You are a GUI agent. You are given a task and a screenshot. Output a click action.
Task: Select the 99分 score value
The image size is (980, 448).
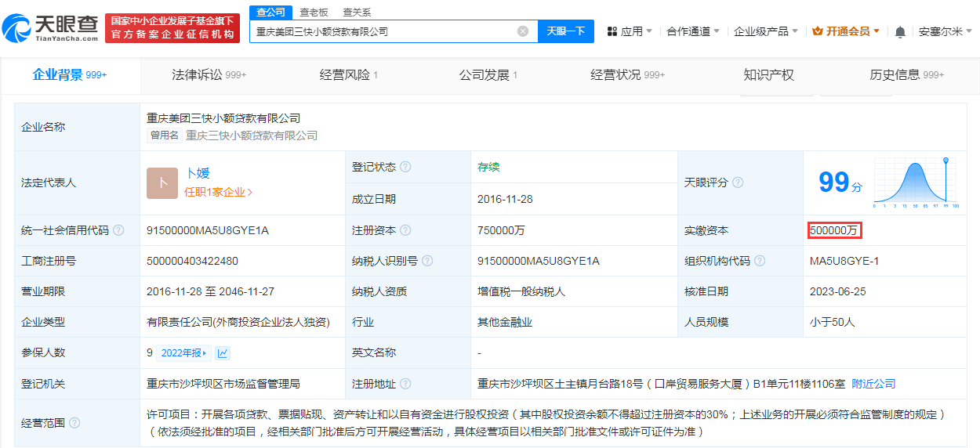[x=840, y=182]
